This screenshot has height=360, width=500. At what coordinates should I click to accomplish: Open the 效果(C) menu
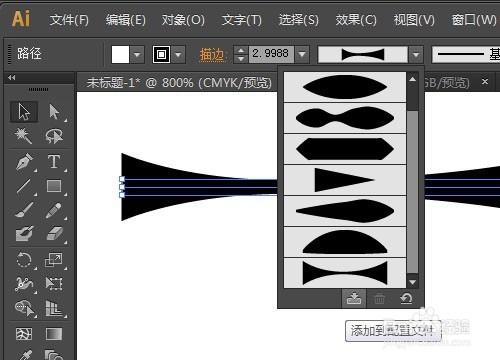point(356,20)
